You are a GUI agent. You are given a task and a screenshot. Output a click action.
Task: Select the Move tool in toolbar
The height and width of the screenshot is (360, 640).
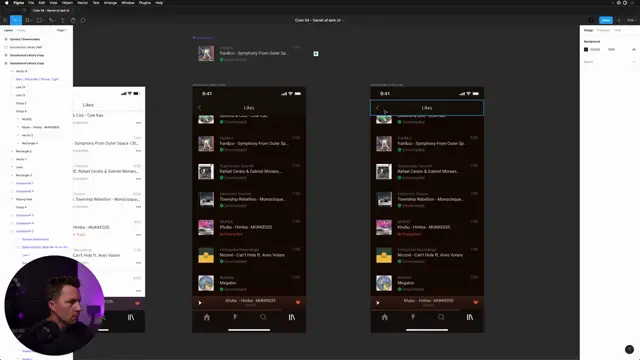point(14,20)
